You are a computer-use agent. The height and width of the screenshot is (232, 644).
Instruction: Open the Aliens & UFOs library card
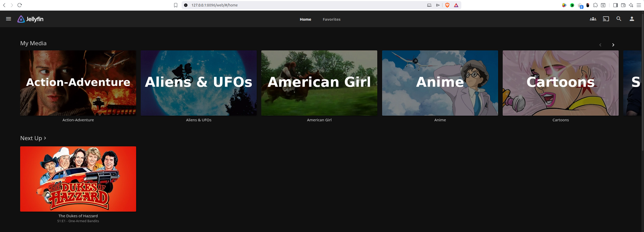coord(199,83)
